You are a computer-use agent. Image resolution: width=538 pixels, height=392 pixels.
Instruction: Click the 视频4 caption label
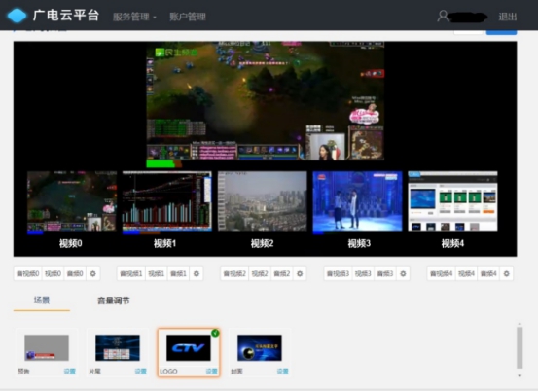coord(452,243)
